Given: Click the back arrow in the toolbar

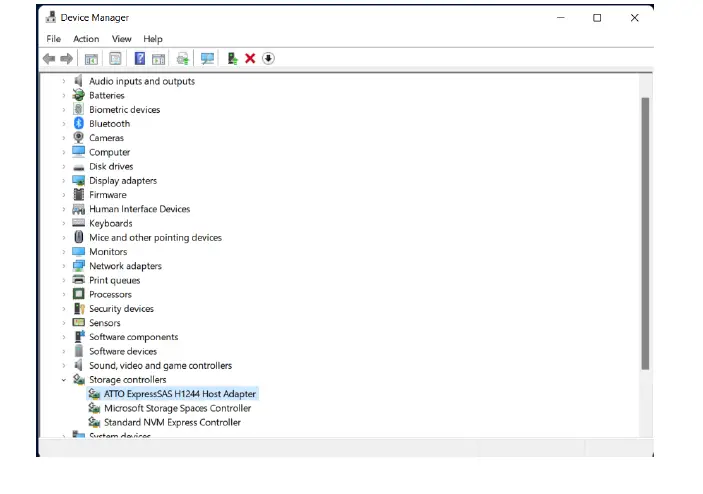Looking at the screenshot, I should [x=49, y=59].
